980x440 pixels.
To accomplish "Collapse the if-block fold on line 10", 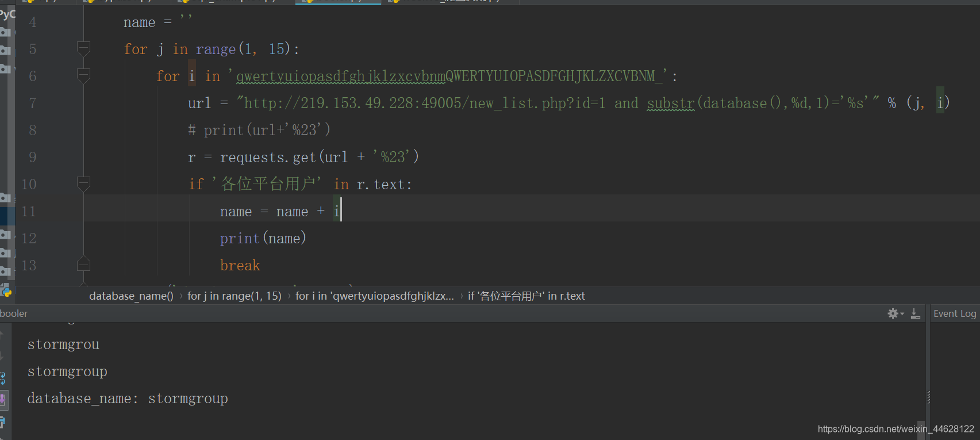I will 83,184.
